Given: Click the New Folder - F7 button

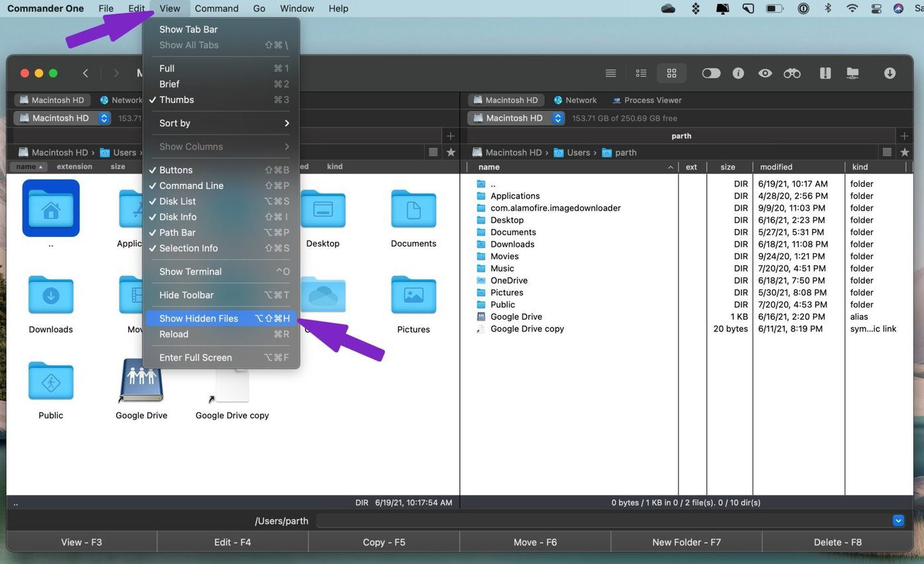Looking at the screenshot, I should pos(686,542).
